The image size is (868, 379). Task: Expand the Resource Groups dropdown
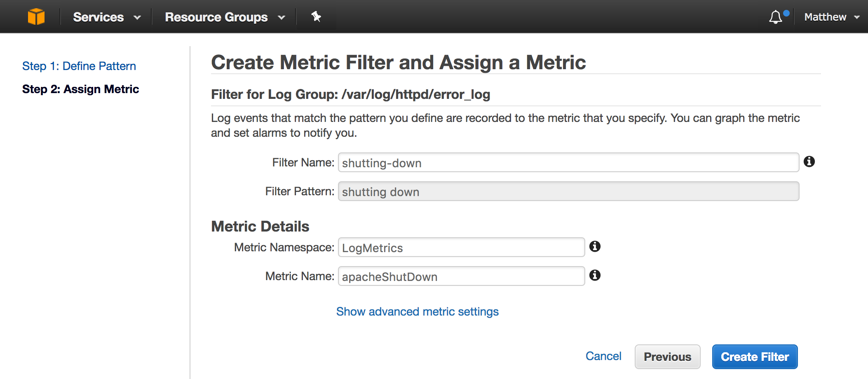[x=225, y=17]
